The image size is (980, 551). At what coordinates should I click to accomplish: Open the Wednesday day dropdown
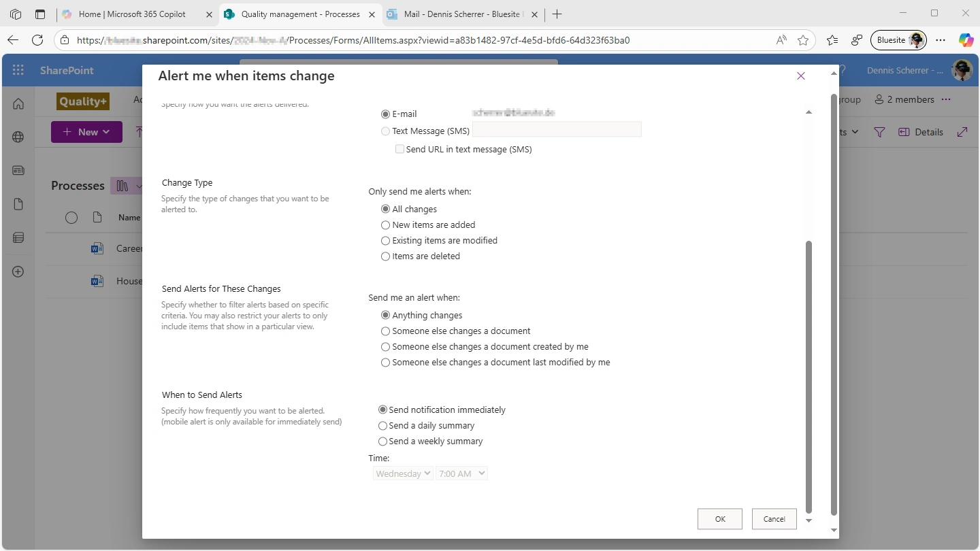[403, 473]
